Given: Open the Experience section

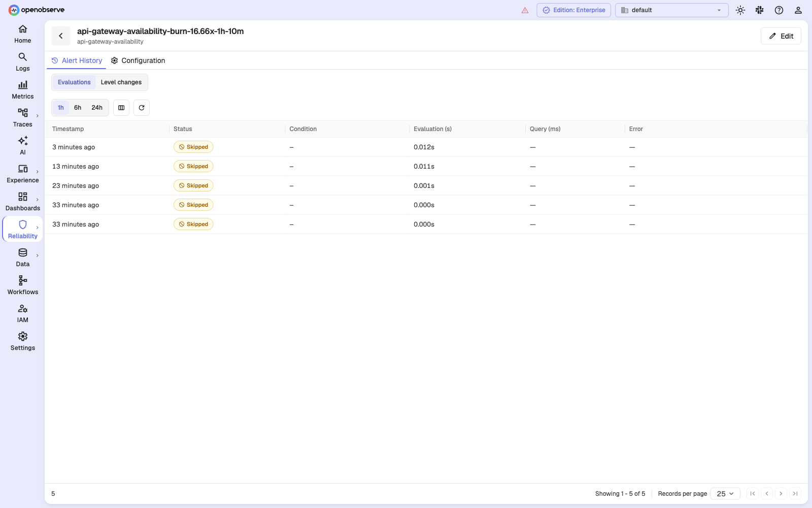Looking at the screenshot, I should coord(23,174).
